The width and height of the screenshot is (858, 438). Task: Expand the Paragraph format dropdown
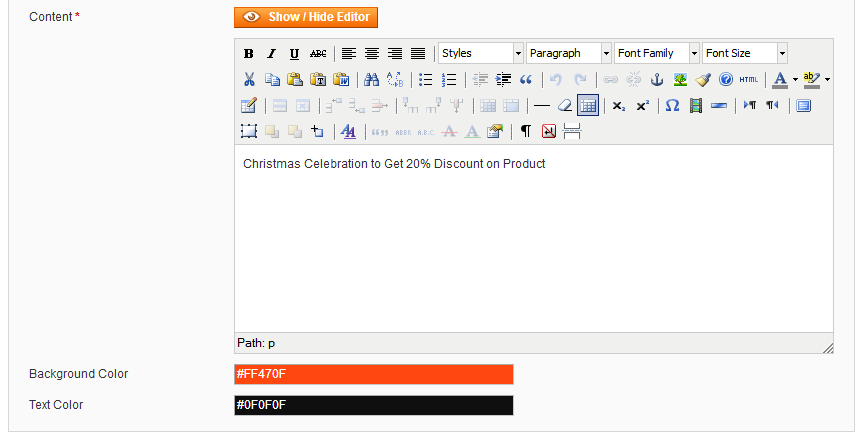pos(569,53)
